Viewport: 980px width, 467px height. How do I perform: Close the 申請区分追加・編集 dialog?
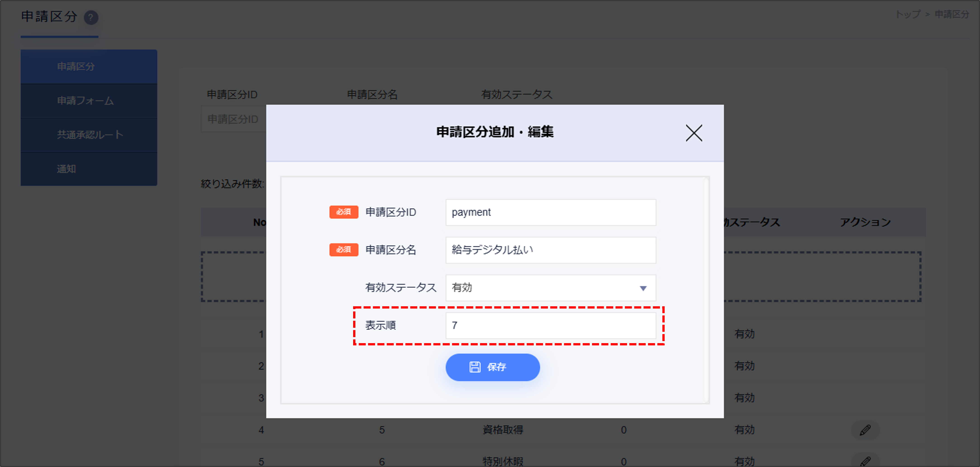click(694, 133)
